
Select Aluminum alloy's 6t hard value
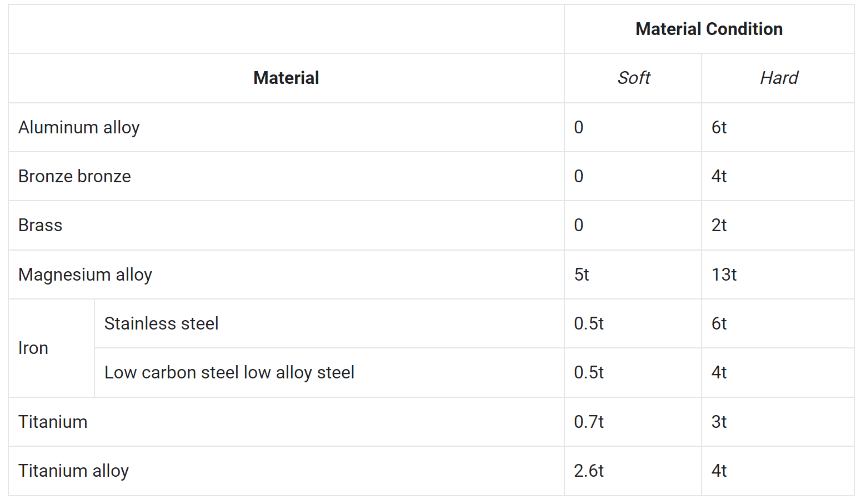(719, 128)
